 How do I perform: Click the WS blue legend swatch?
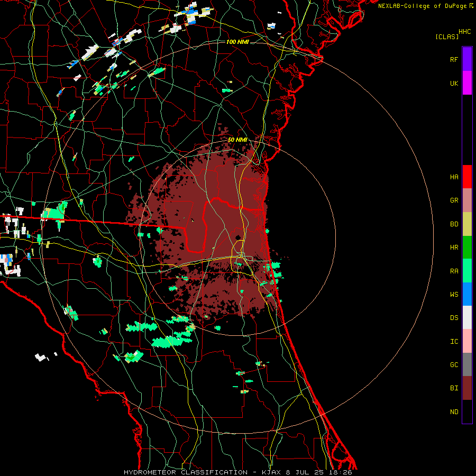(467, 294)
